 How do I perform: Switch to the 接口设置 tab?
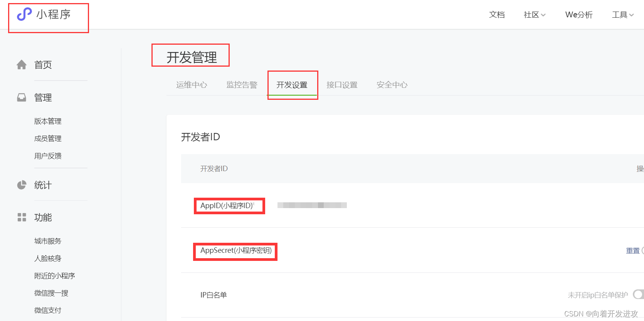[342, 85]
